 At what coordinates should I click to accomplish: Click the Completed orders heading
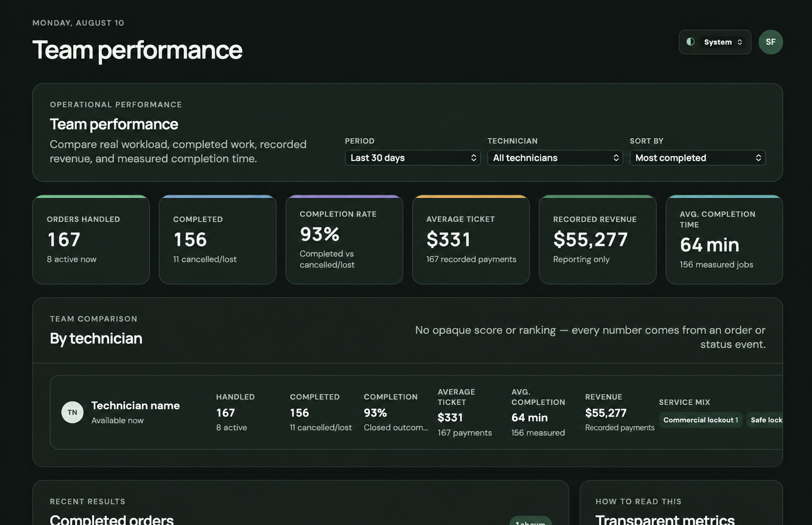(x=111, y=519)
